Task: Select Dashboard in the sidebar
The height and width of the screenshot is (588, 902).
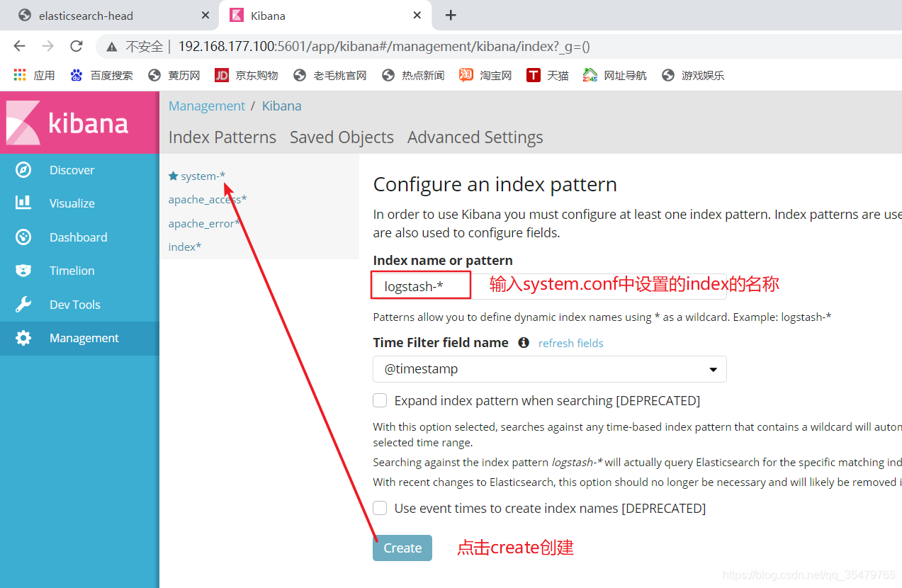Action: coord(79,237)
